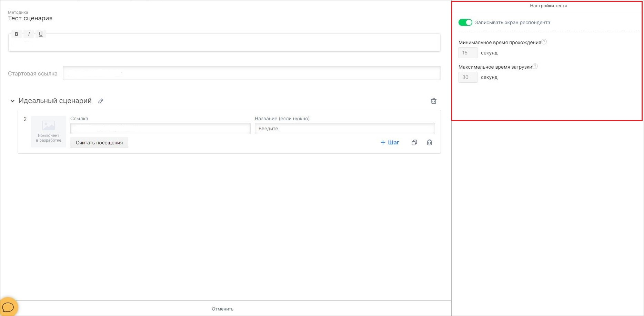Open the chat support bubble

pos(8,307)
